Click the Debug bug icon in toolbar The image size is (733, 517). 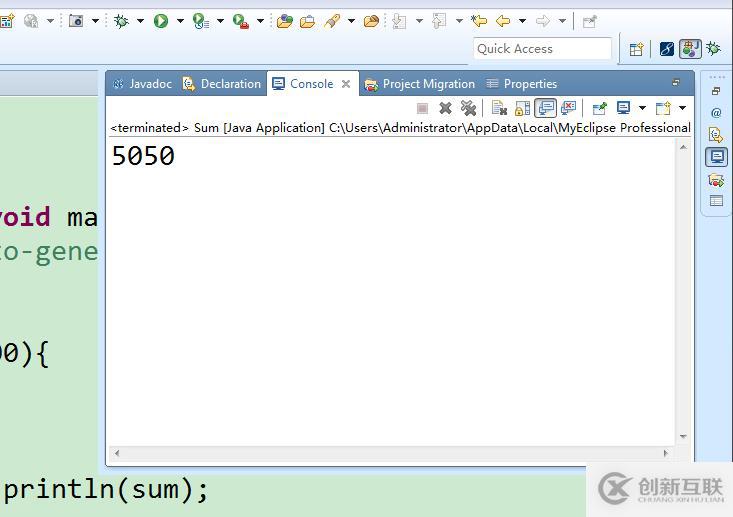[x=121, y=21]
